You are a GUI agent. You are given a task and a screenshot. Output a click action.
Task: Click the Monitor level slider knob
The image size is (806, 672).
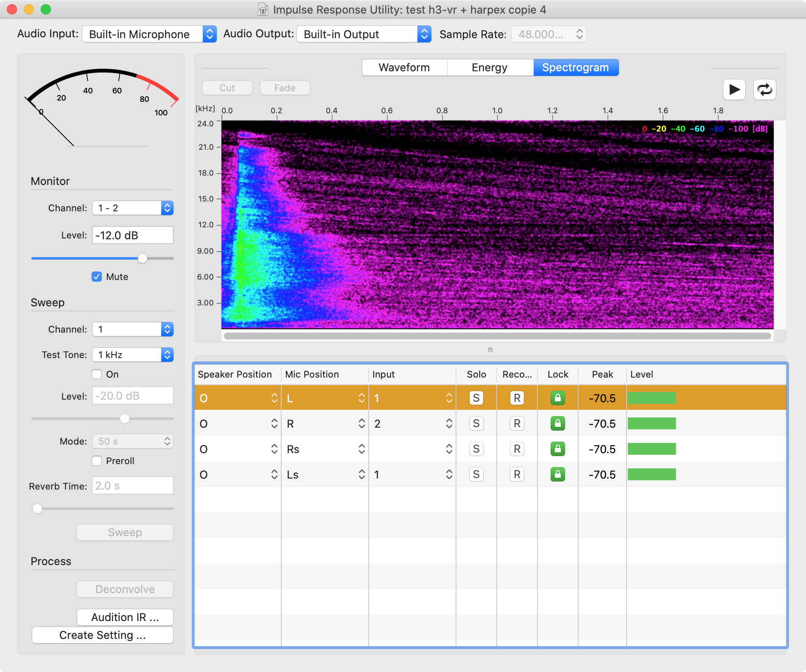143,258
